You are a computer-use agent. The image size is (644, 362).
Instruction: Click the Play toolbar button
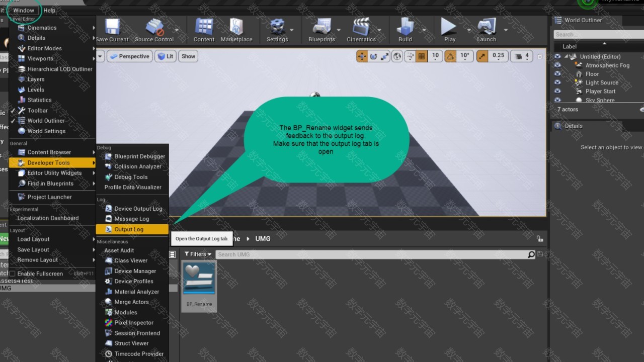449,30
